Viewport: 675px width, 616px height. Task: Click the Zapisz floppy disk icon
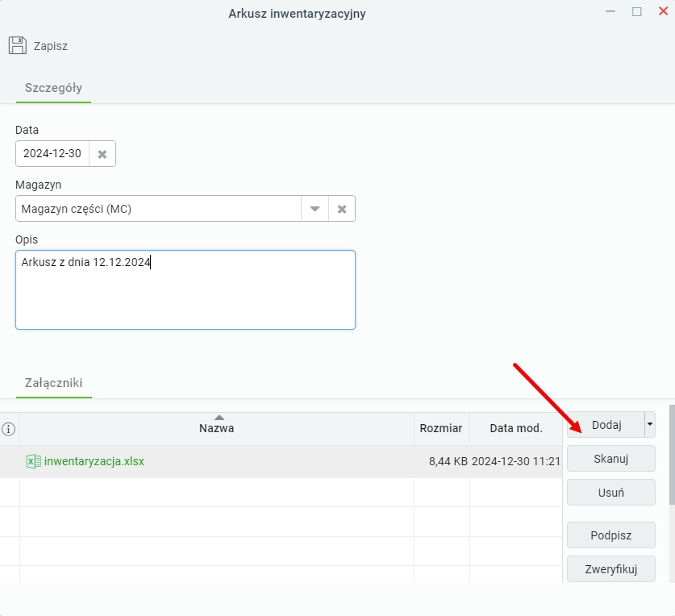click(18, 45)
